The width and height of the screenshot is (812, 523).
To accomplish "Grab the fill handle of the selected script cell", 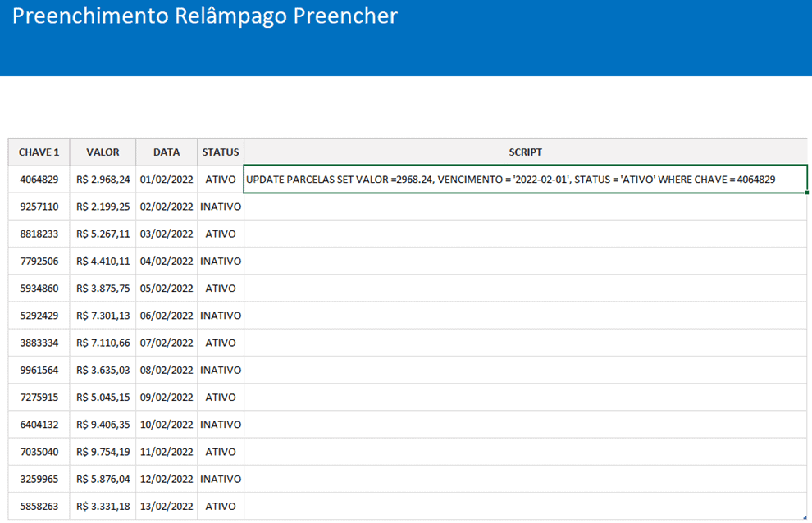I will point(808,193).
